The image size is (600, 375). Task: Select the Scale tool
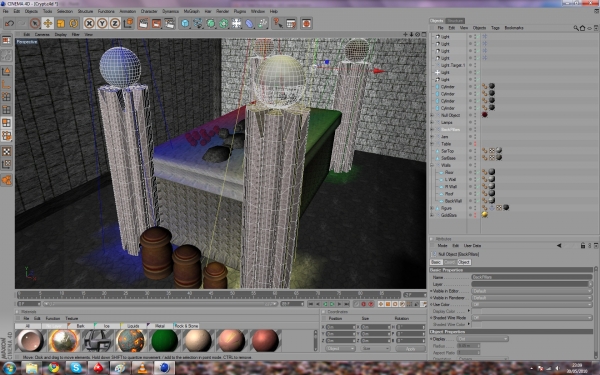coord(60,23)
